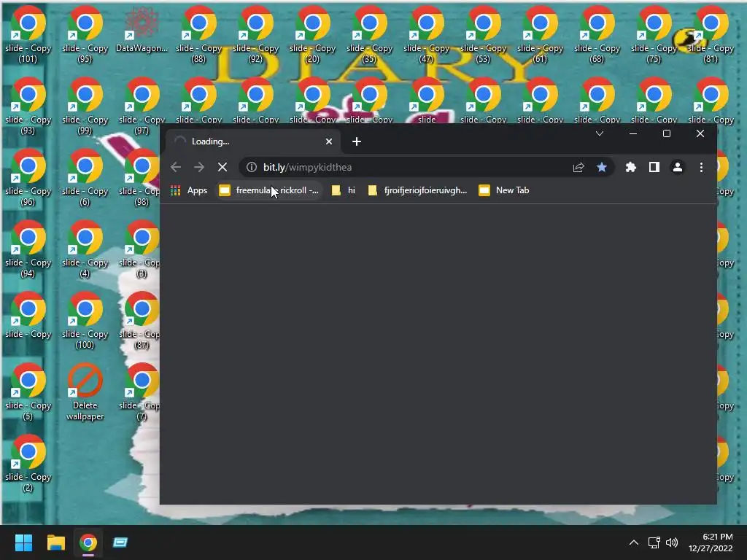The height and width of the screenshot is (560, 747).
Task: Share this page icon in address bar
Action: [x=578, y=167]
